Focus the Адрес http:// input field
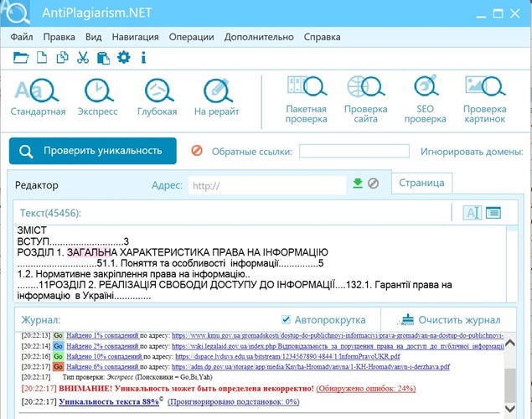 click(x=267, y=185)
